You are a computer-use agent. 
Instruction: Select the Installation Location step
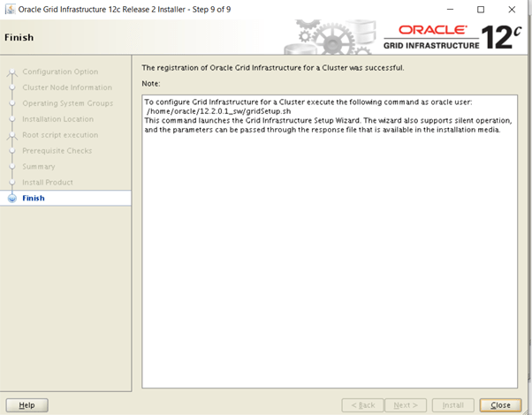point(57,119)
